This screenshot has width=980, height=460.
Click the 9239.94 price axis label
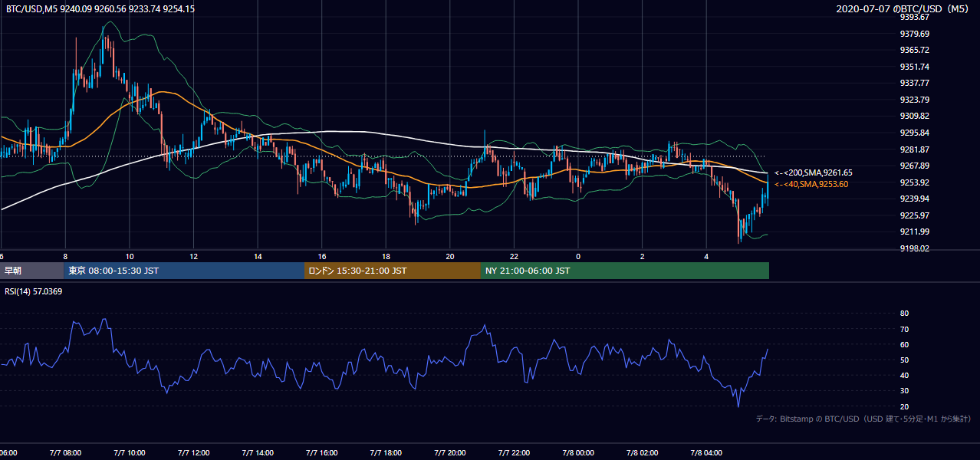[914, 199]
